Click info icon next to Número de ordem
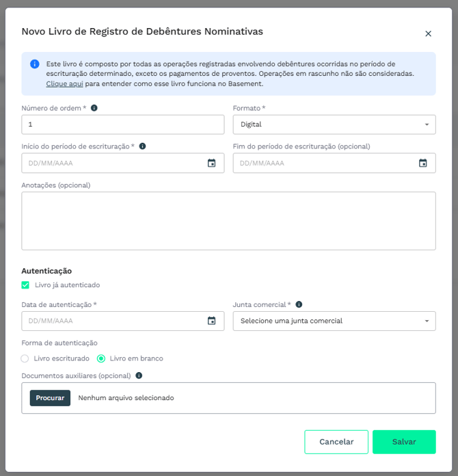The image size is (458, 476). pos(94,108)
